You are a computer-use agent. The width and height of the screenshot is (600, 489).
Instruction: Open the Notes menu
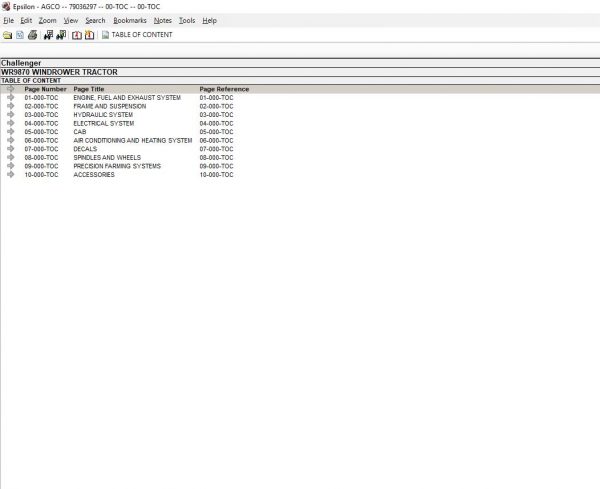pyautogui.click(x=163, y=21)
